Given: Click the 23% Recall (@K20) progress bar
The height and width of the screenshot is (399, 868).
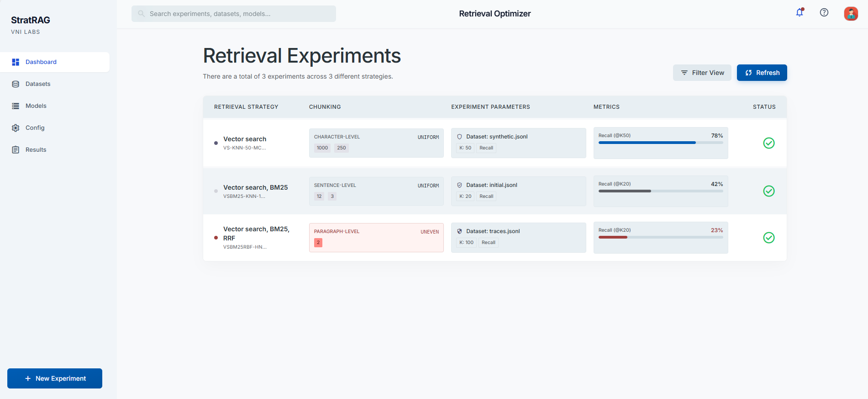Looking at the screenshot, I should [661, 237].
